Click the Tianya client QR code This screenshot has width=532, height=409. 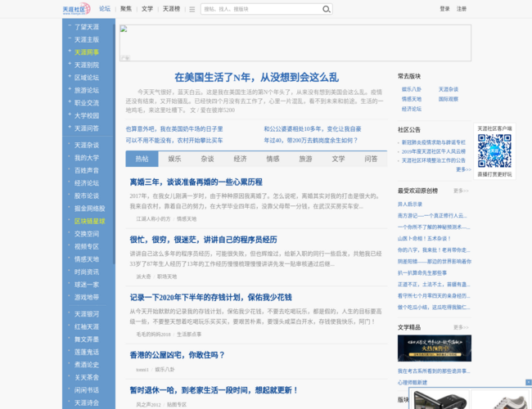coord(494,151)
